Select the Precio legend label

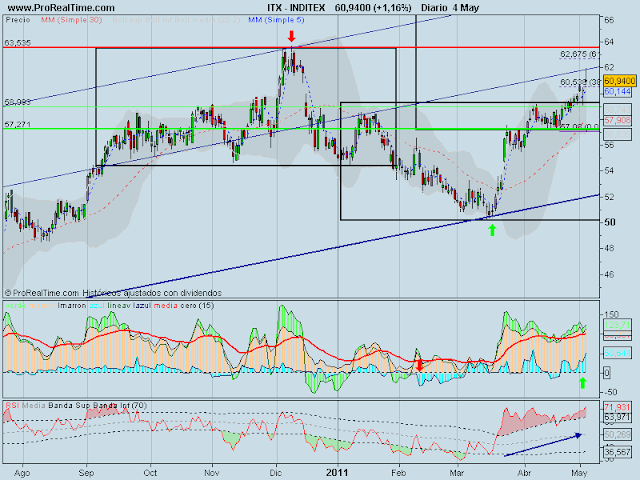[18, 20]
